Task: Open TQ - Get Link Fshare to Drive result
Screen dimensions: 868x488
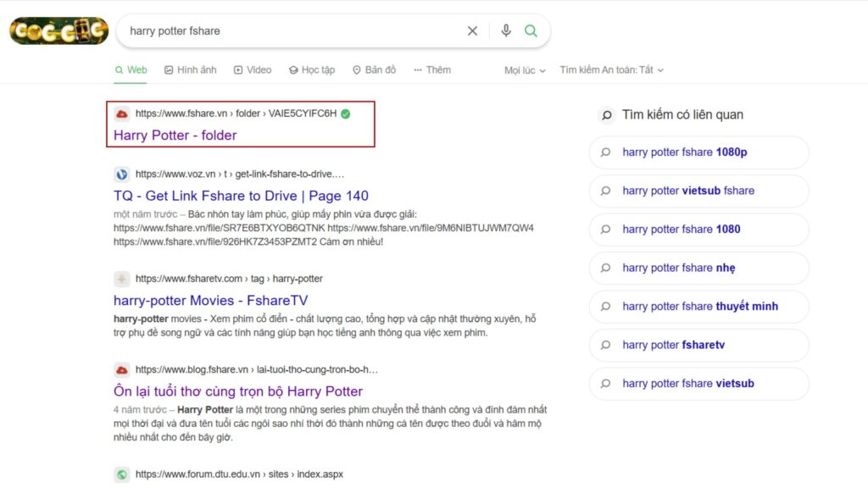Action: (x=241, y=196)
